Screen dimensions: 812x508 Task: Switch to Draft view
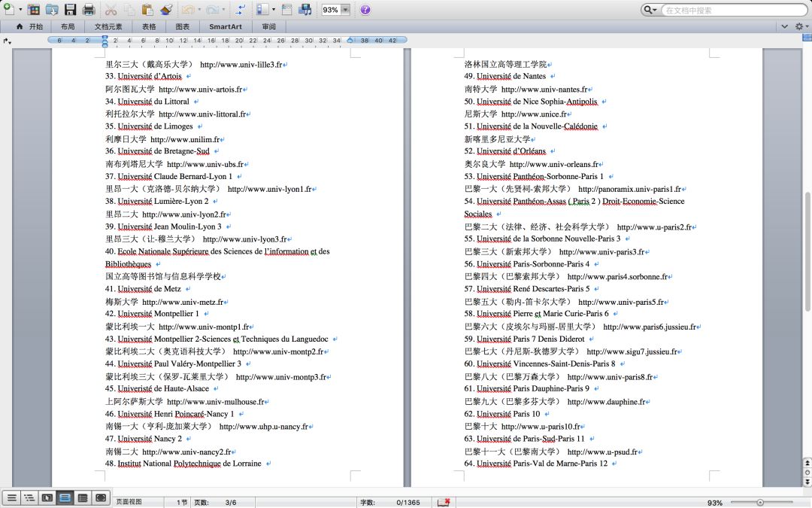pos(12,497)
